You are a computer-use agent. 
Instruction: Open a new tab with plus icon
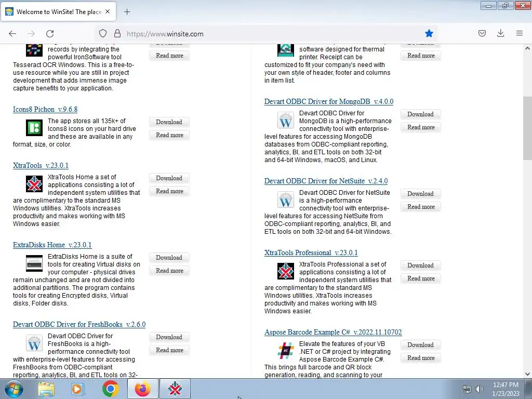pos(127,12)
